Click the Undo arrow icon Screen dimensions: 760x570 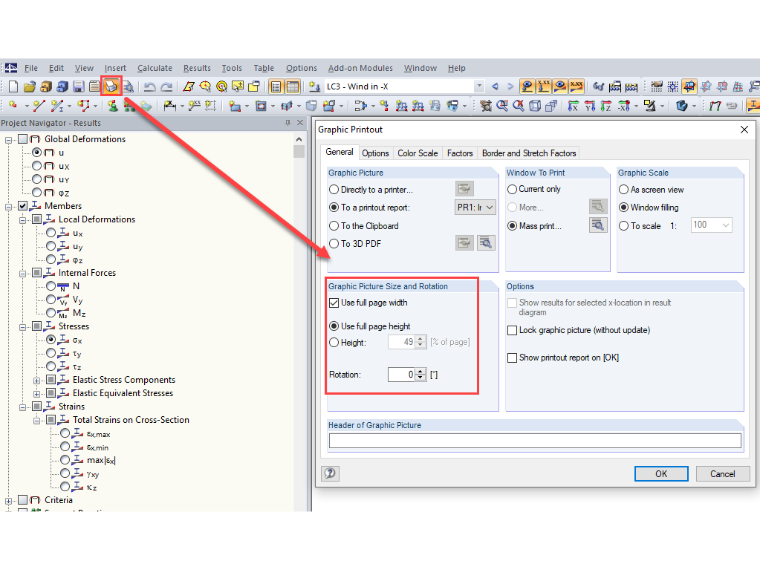coord(150,87)
